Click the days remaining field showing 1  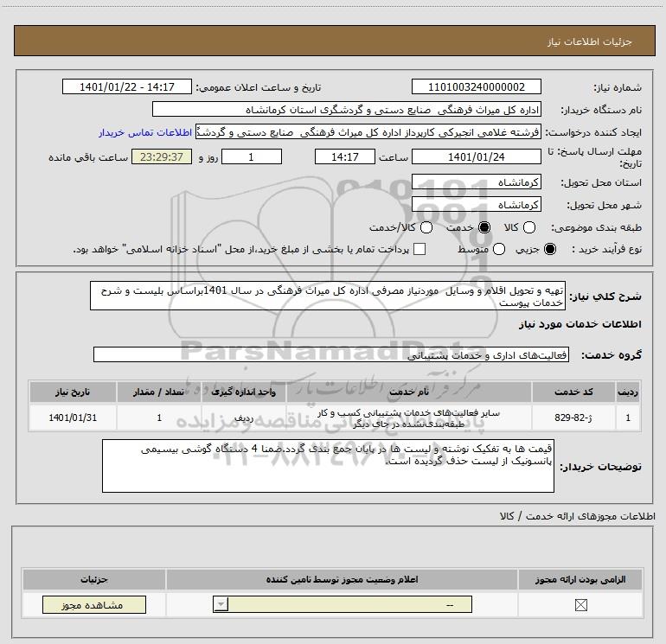[x=252, y=156]
